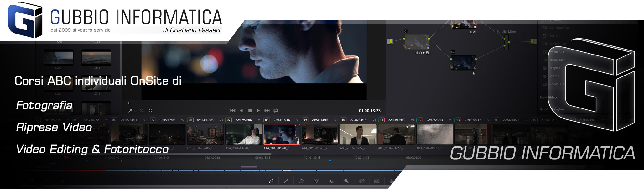
Task: Select the Vortex effect
Action: click(x=551, y=76)
